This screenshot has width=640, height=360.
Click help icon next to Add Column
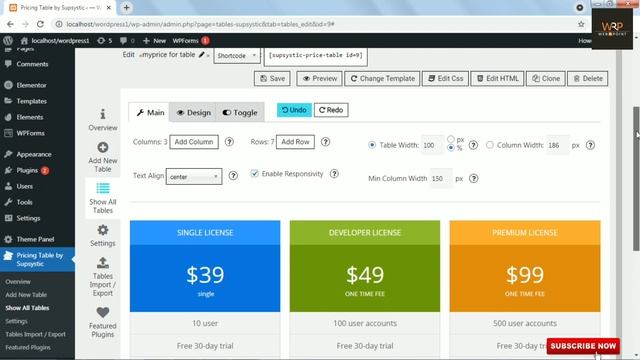[229, 142]
